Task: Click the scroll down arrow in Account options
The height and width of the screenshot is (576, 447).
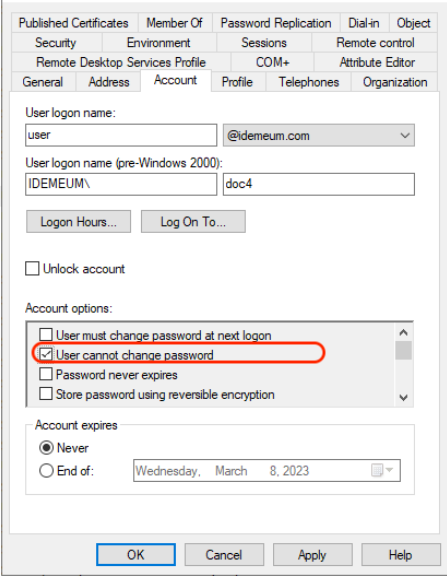Action: pyautogui.click(x=403, y=397)
